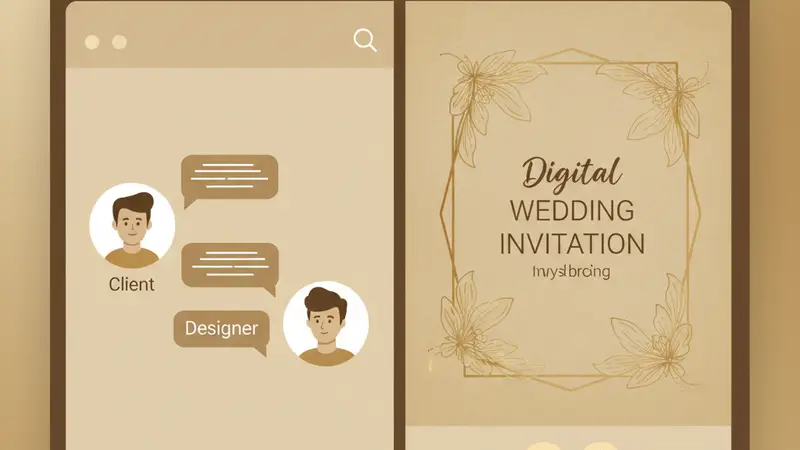Select the WEDDING text on the invitation

(572, 211)
